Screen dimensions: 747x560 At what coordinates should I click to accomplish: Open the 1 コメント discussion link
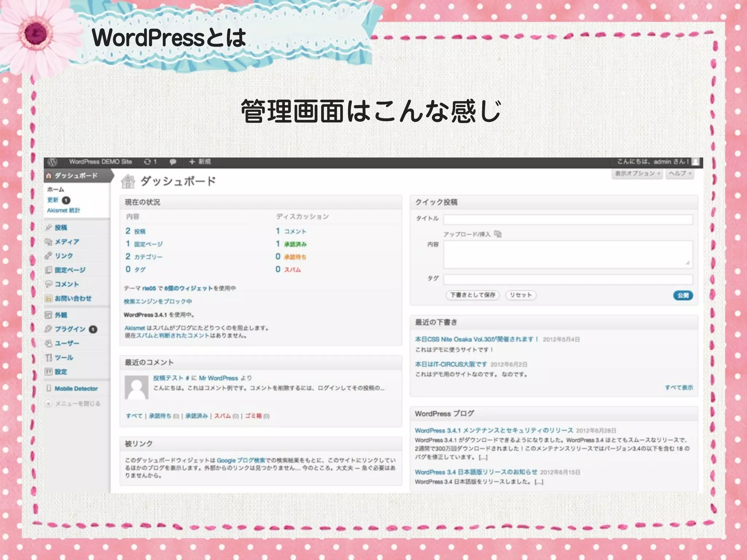pyautogui.click(x=291, y=231)
